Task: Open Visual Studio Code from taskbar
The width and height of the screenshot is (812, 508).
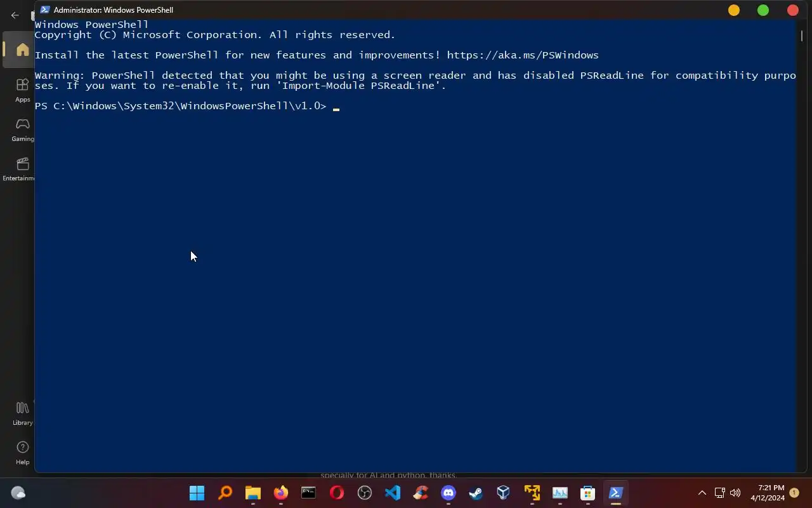Action: click(x=393, y=493)
